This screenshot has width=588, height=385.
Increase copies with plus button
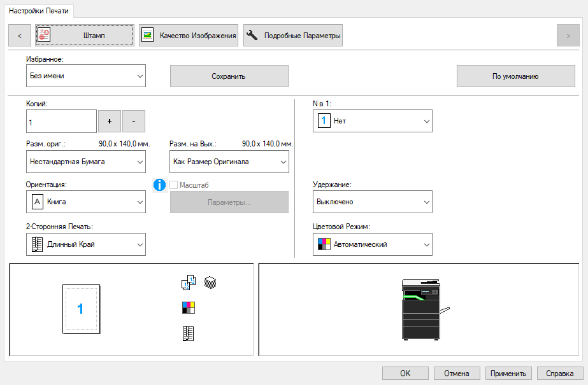(x=110, y=122)
